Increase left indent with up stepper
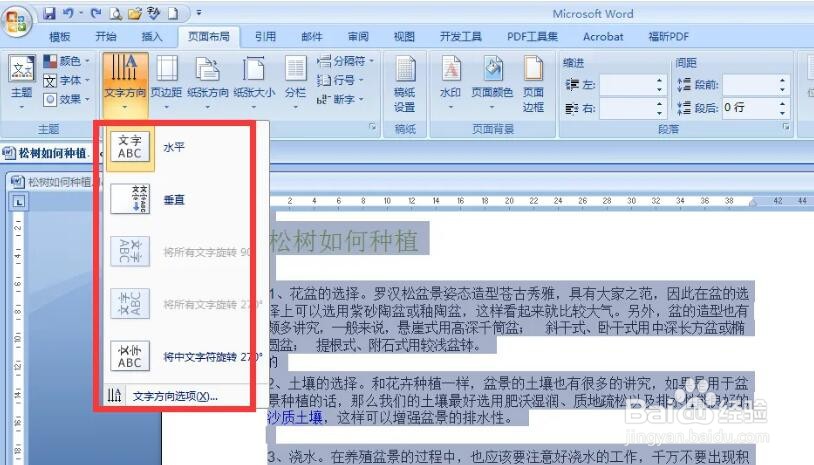Image resolution: width=814 pixels, height=465 pixels. [x=660, y=80]
